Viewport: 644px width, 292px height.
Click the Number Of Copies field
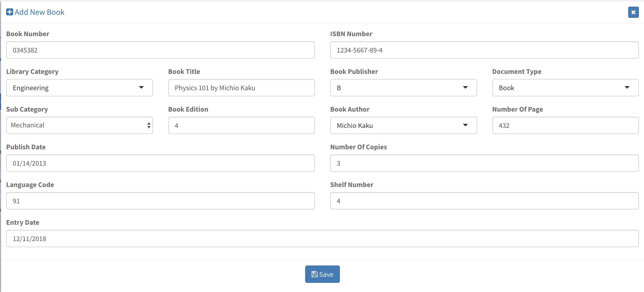coord(484,163)
